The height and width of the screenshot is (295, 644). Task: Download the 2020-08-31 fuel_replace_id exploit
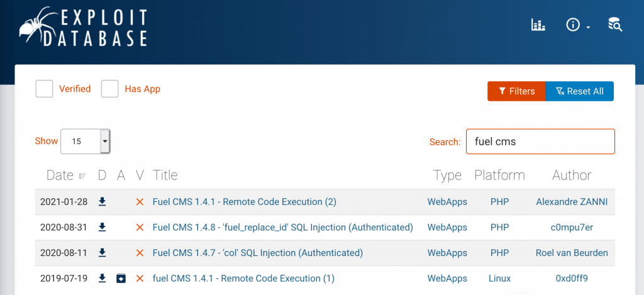pyautogui.click(x=103, y=227)
